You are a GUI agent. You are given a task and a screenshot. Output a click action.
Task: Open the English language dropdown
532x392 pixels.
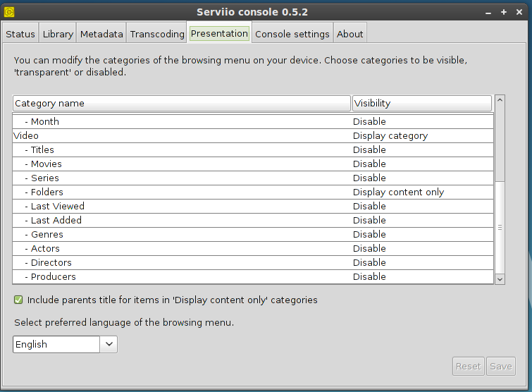[x=109, y=344]
